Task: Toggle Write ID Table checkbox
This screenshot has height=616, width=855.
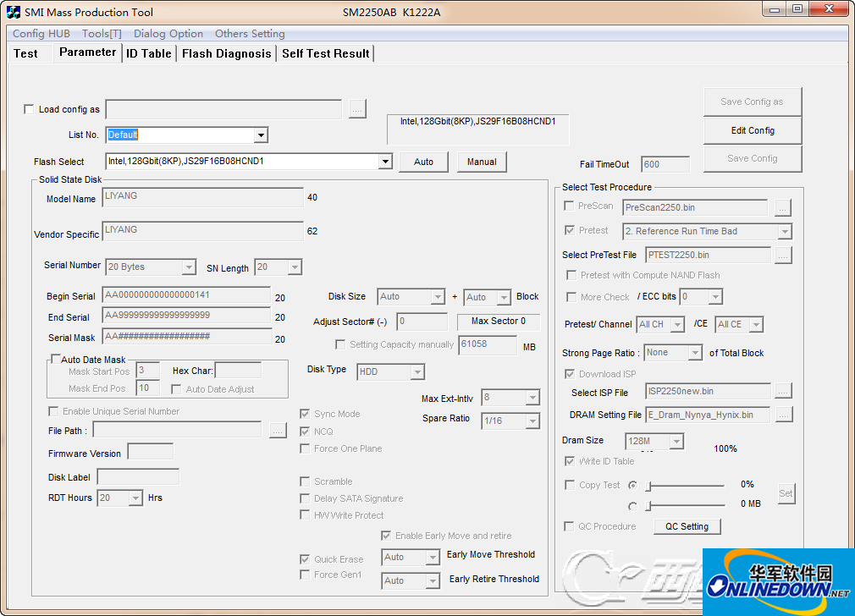Action: tap(570, 461)
